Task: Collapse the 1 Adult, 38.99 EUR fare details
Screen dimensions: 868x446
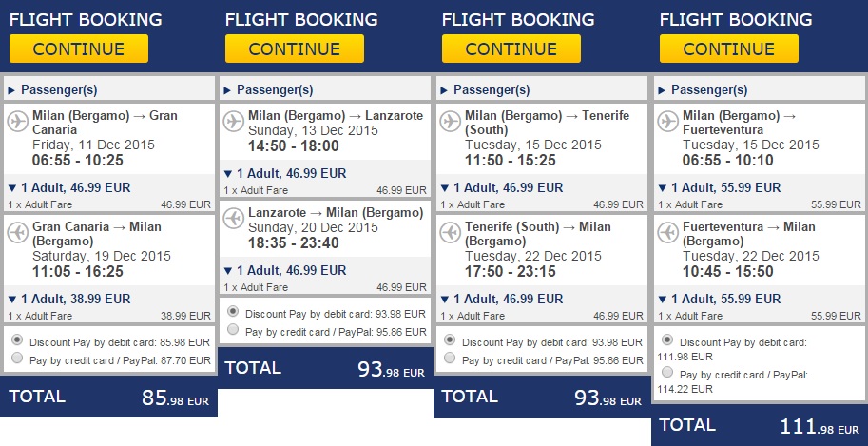Action: pos(68,299)
